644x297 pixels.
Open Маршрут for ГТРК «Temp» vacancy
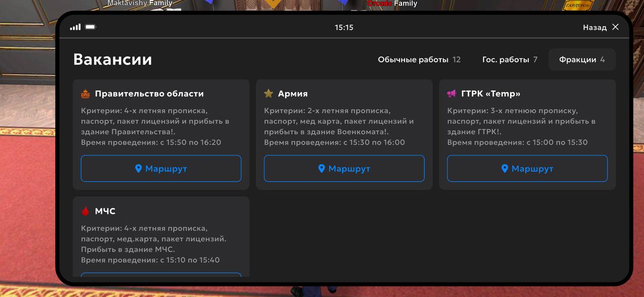coord(527,169)
